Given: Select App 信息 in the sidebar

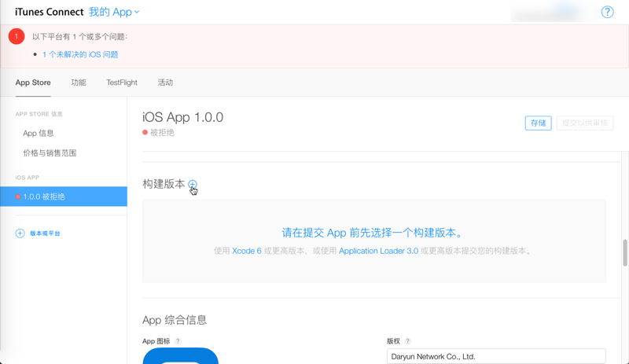Looking at the screenshot, I should [39, 133].
